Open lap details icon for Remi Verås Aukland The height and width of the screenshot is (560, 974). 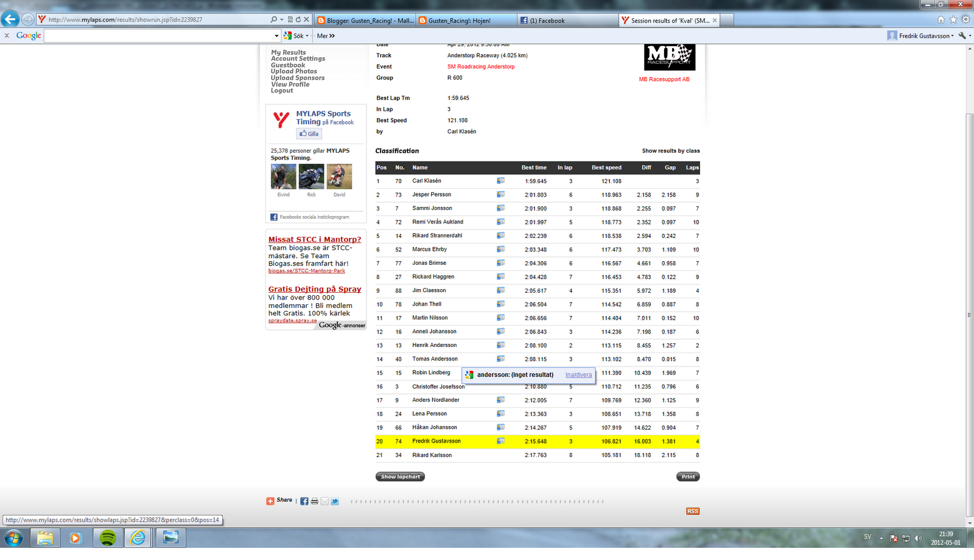[500, 222]
